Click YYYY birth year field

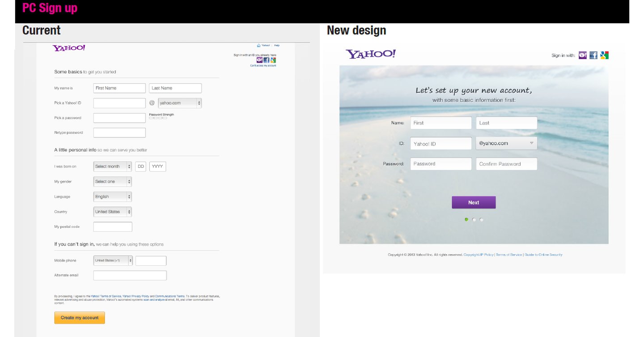click(158, 166)
